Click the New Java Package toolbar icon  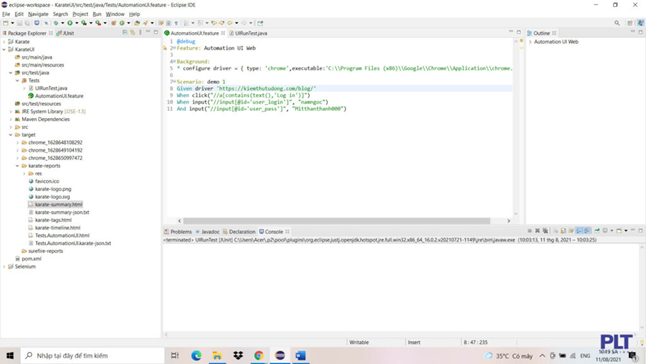pyautogui.click(x=114, y=23)
